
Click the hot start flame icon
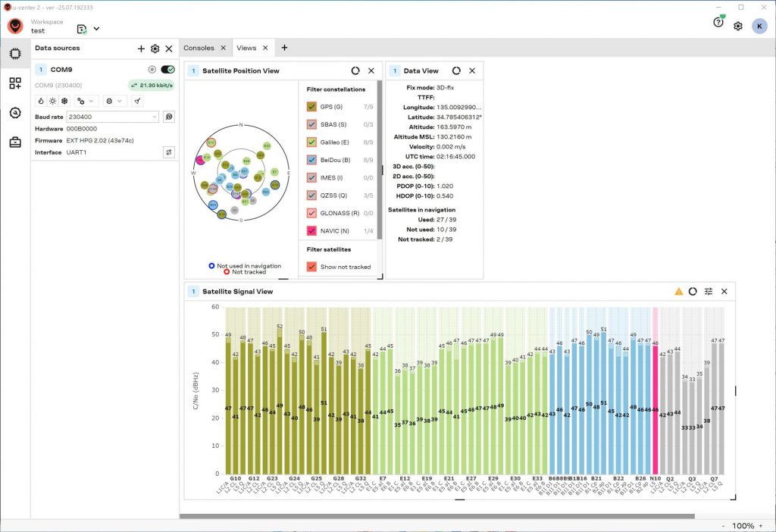[x=41, y=101]
